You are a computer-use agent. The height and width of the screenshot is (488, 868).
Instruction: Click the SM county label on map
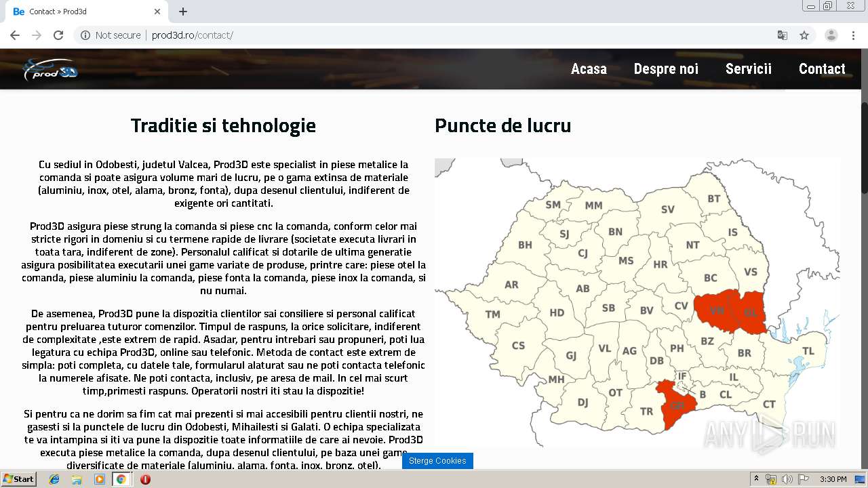(x=553, y=205)
